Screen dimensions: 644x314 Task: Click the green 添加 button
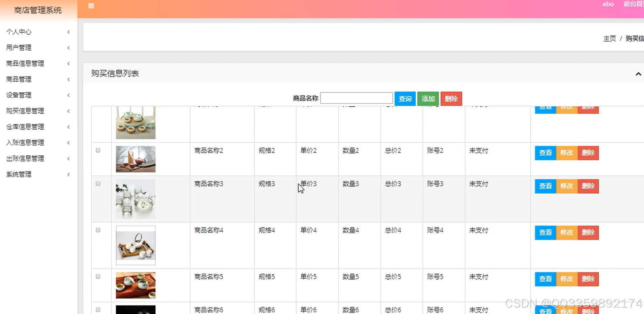click(428, 99)
